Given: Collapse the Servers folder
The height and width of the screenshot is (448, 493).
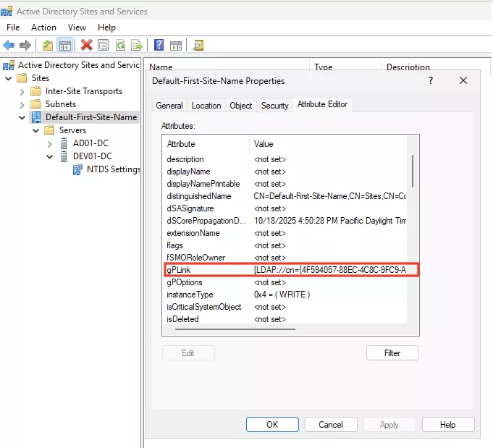Looking at the screenshot, I should 35,130.
